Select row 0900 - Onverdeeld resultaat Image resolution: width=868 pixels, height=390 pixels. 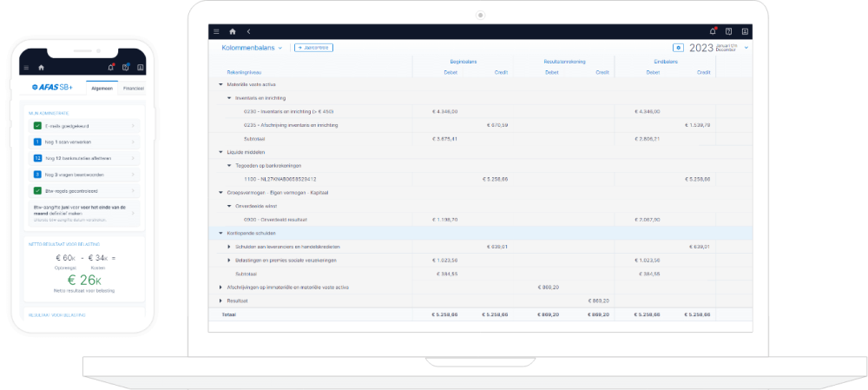click(480, 220)
